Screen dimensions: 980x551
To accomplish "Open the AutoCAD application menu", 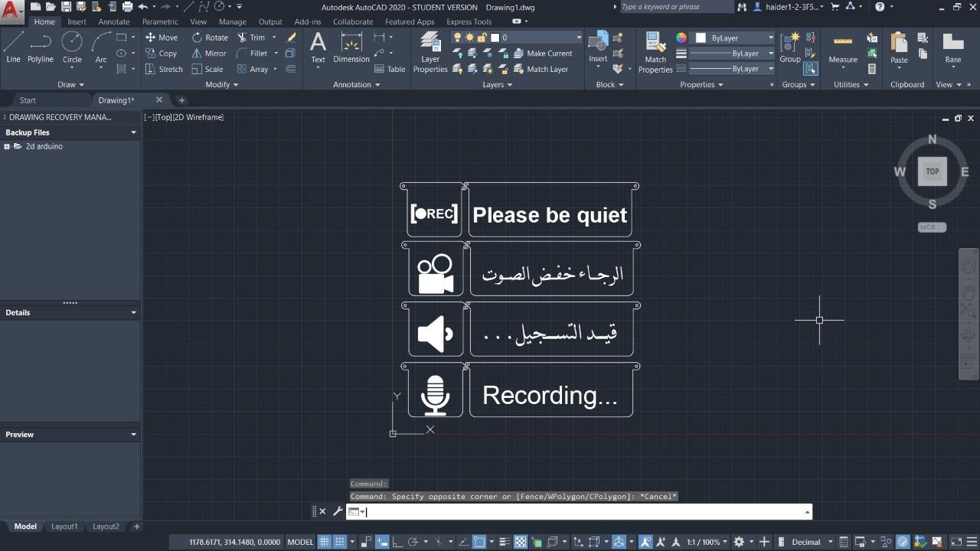I will coord(11,11).
